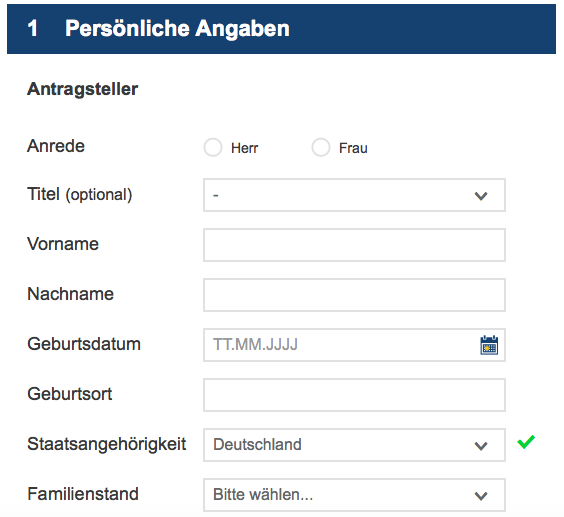Click the Familienstand label
This screenshot has width=564, height=517.
tap(83, 494)
